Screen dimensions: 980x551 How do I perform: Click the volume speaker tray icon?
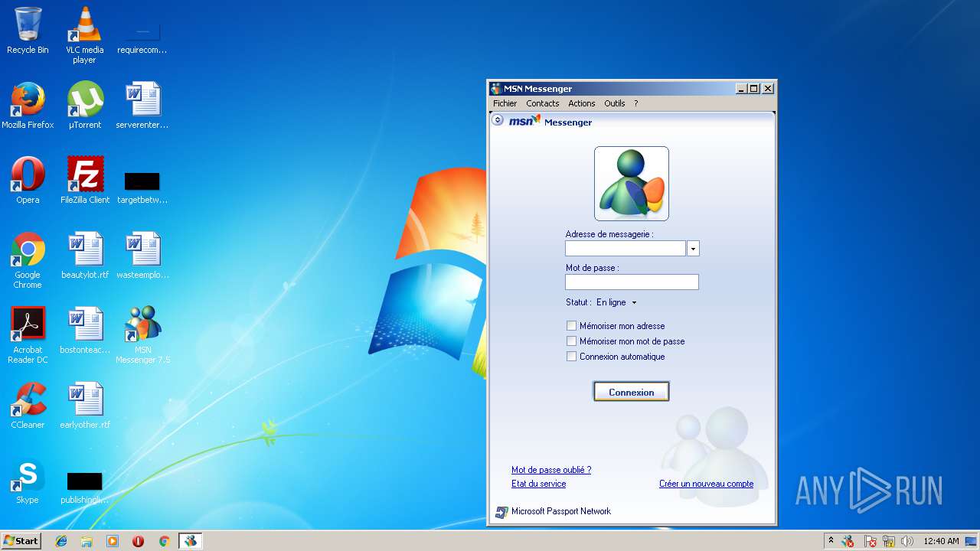point(907,541)
